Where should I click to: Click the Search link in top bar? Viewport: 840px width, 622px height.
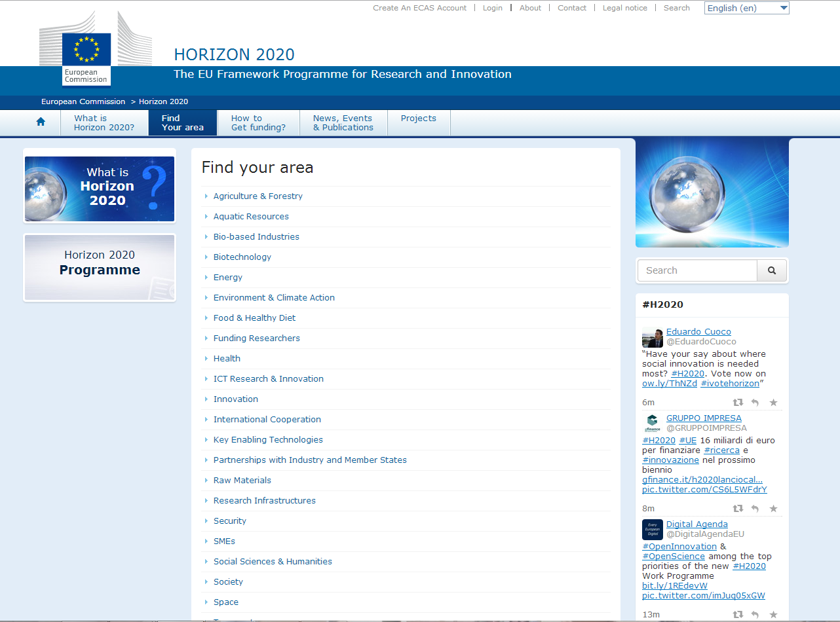(x=677, y=8)
